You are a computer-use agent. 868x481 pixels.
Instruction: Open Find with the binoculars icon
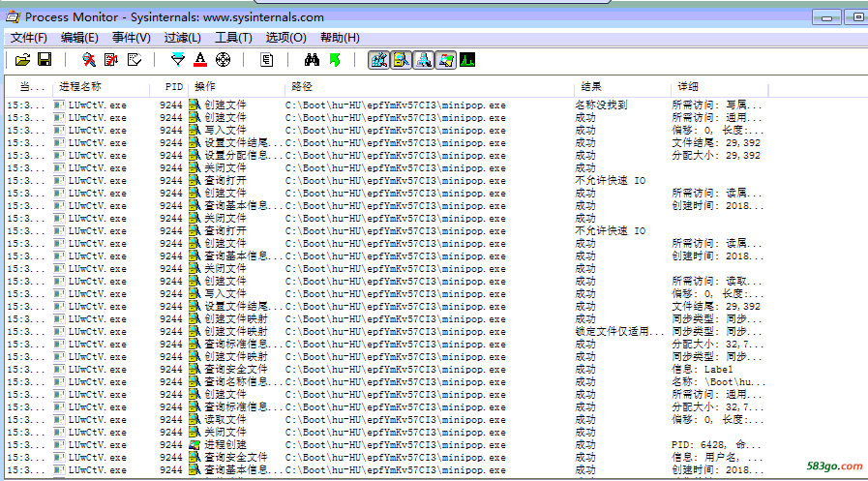[x=312, y=60]
